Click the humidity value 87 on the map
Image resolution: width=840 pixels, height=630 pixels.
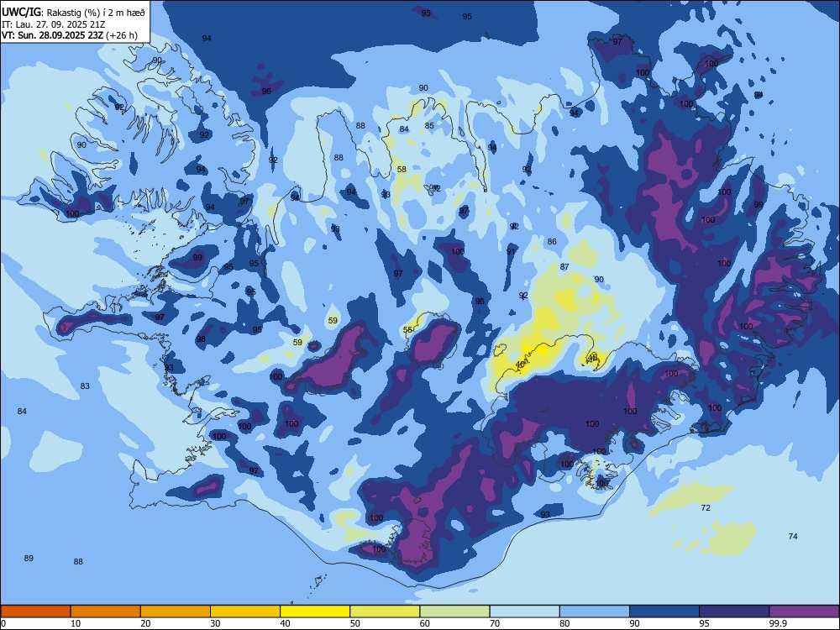click(564, 267)
